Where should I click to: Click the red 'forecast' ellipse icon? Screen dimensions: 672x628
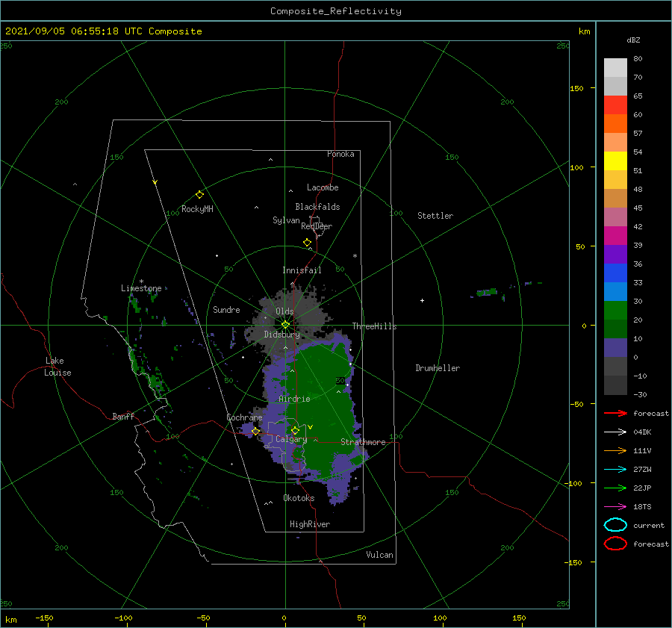(x=615, y=544)
